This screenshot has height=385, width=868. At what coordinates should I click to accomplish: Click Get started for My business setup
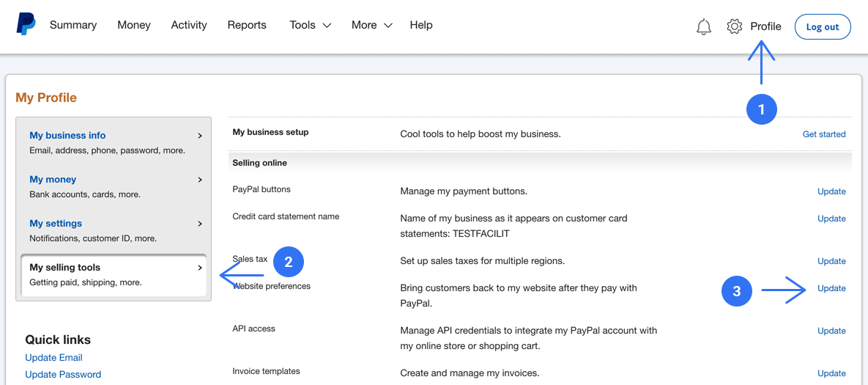824,134
